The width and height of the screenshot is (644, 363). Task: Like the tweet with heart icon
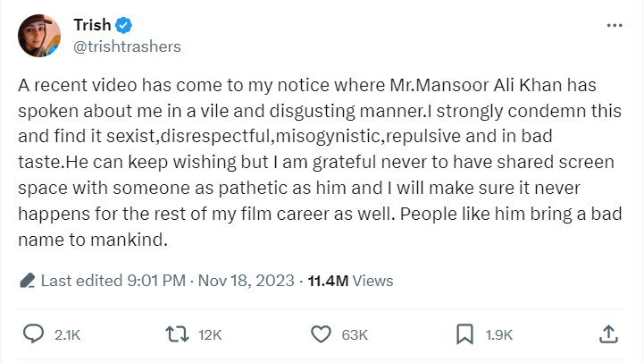(x=322, y=334)
